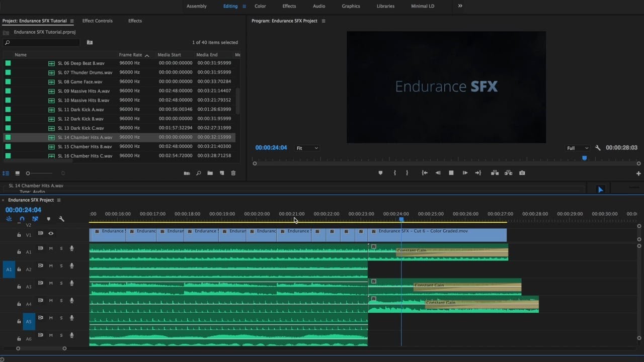
Task: Mute track A1
Action: pyautogui.click(x=51, y=248)
